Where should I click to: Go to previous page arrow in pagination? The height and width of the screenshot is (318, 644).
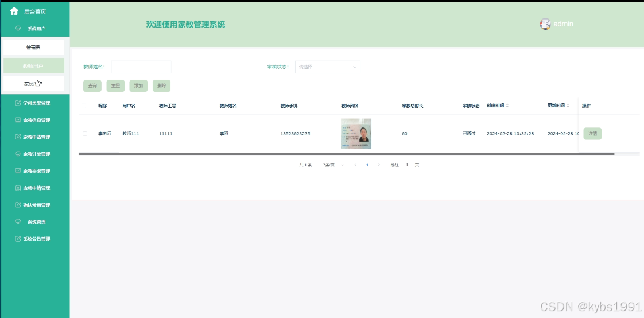coord(355,165)
